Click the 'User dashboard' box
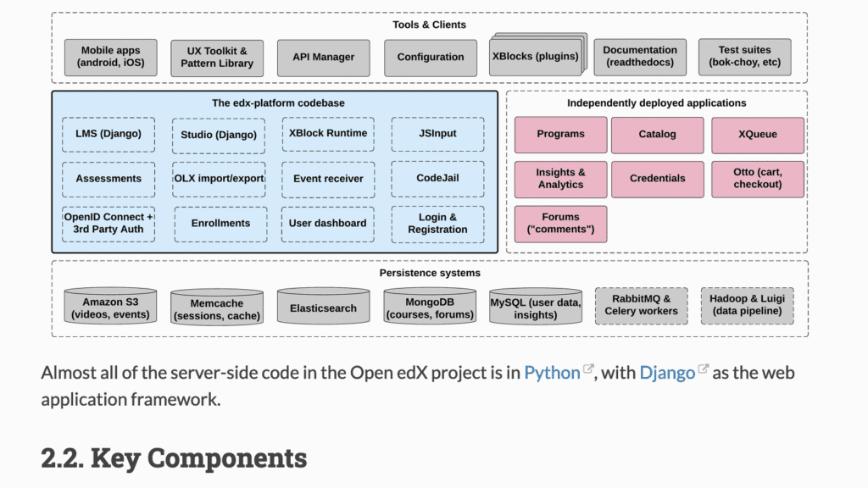This screenshot has width=868, height=488. [328, 224]
